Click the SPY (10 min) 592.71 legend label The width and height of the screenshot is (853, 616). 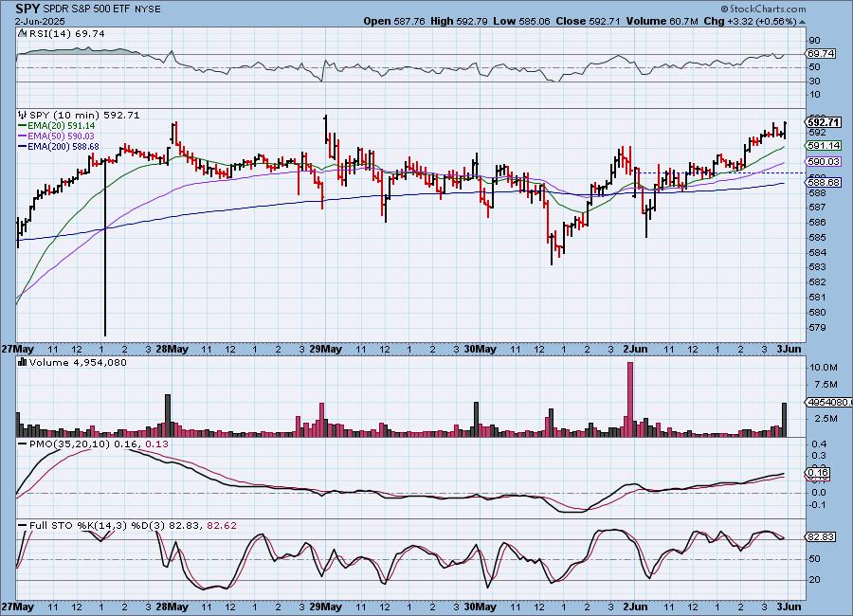[x=84, y=116]
